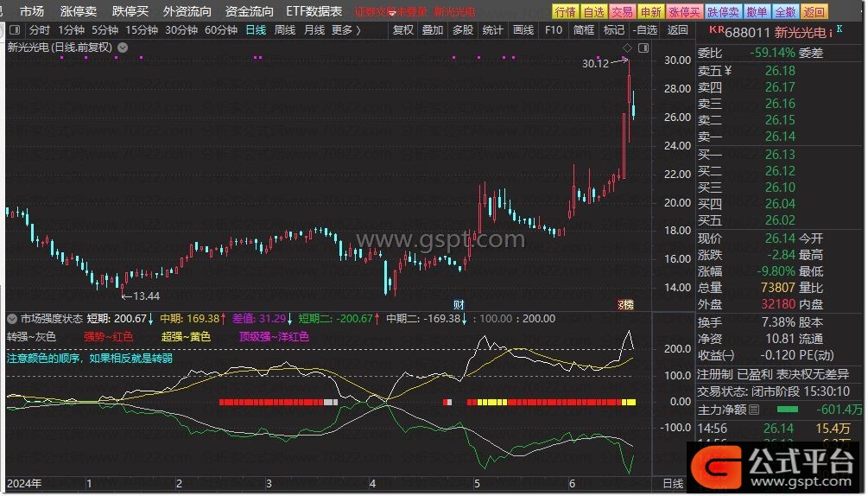
Task: Click the red 证券交易未登录 login notice
Action: point(391,11)
